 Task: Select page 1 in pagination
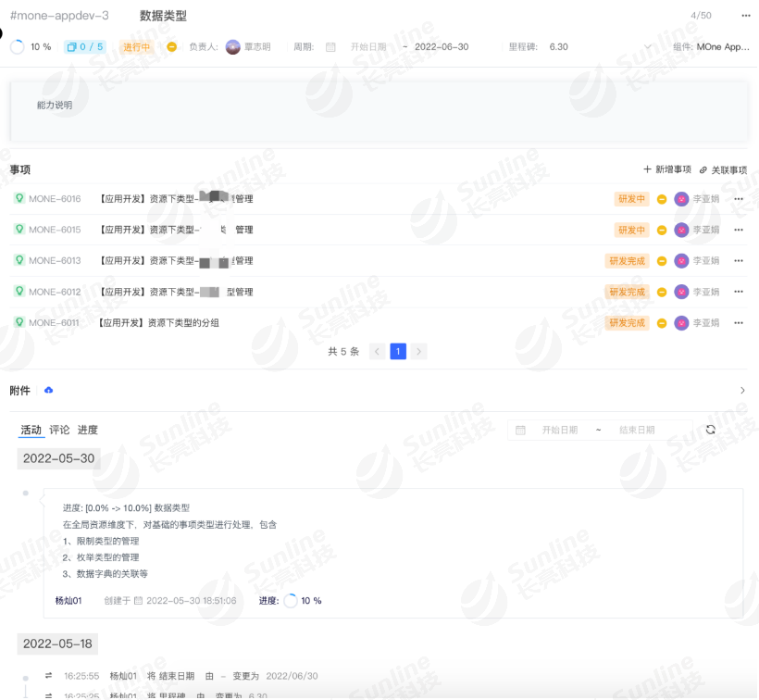[398, 352]
